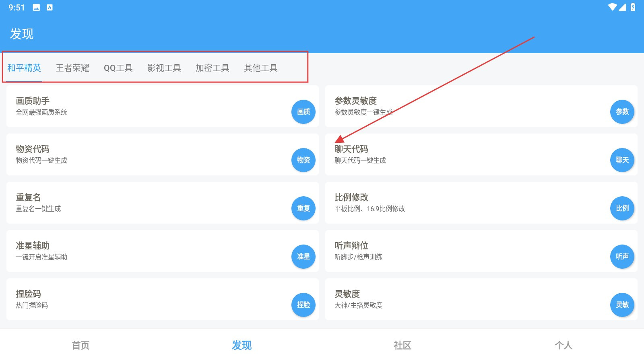The width and height of the screenshot is (644, 362).
Task: Tap the 捏脸 icon for 捏脸码
Action: (x=303, y=305)
